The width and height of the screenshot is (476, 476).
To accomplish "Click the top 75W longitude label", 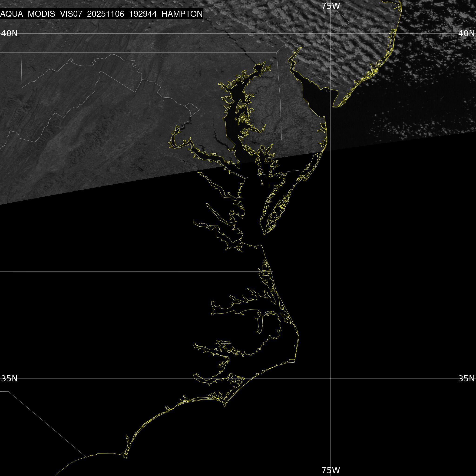I will pos(331,6).
